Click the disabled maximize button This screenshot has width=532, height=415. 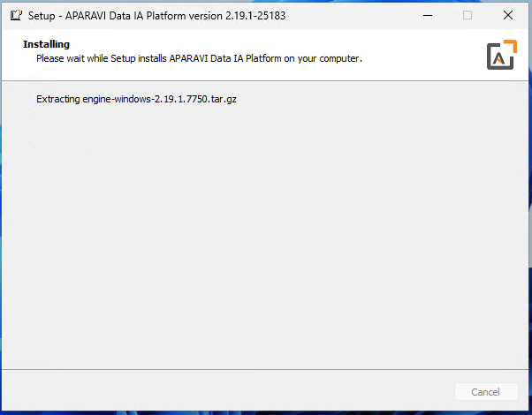pyautogui.click(x=467, y=15)
